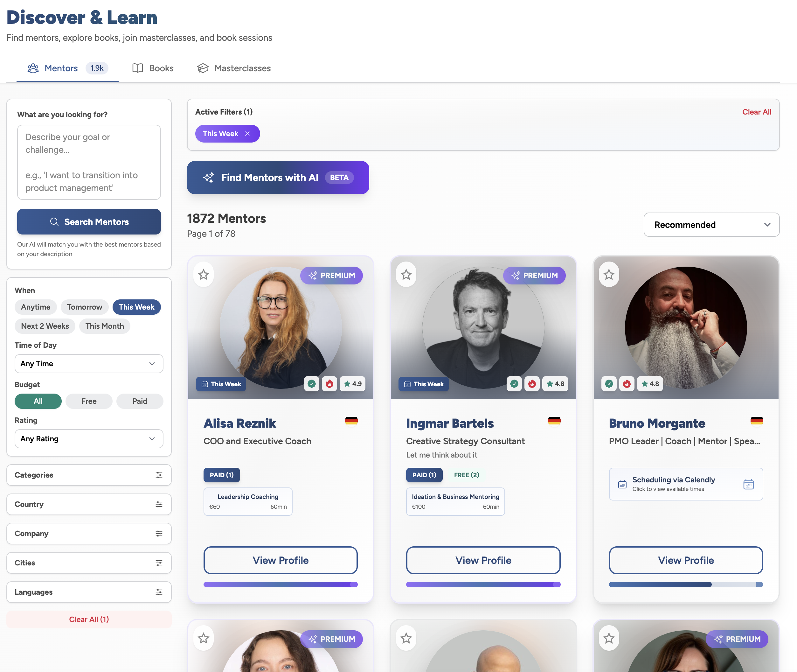The image size is (797, 672).
Task: Click the goal description text field
Action: coord(89,162)
